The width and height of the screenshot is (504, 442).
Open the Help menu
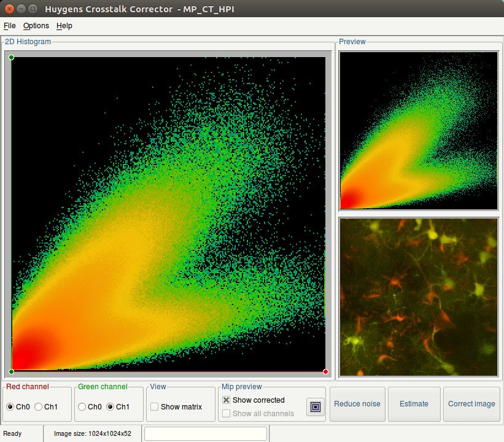point(64,26)
